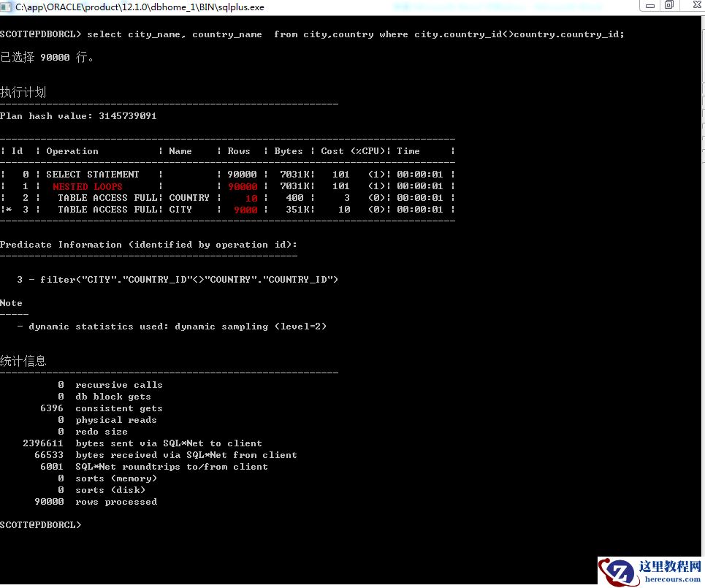Click the "sorts (disk)" statistic
The width and height of the screenshot is (705, 588).
pyautogui.click(x=102, y=490)
